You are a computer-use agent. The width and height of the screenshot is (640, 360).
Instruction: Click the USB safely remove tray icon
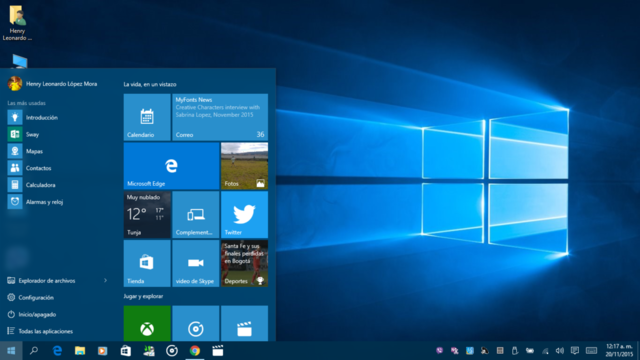click(x=515, y=351)
